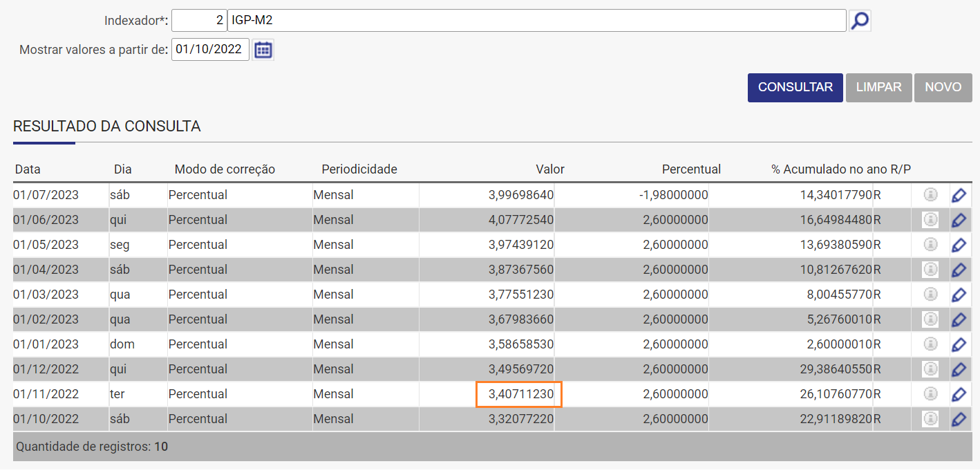The image size is (980, 475).
Task: Select the date cell 01/02/2023
Action: click(46, 319)
